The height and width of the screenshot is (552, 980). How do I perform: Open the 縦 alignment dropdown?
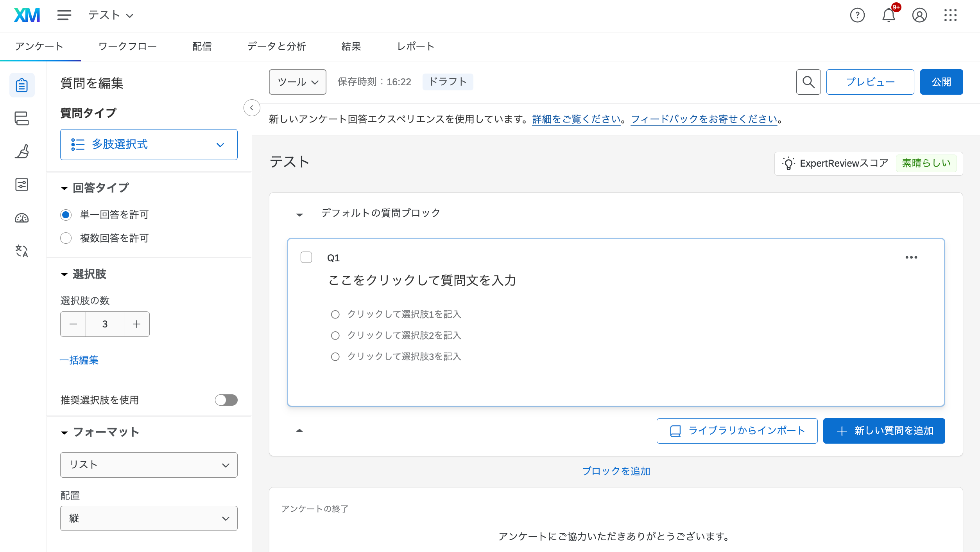[149, 518]
